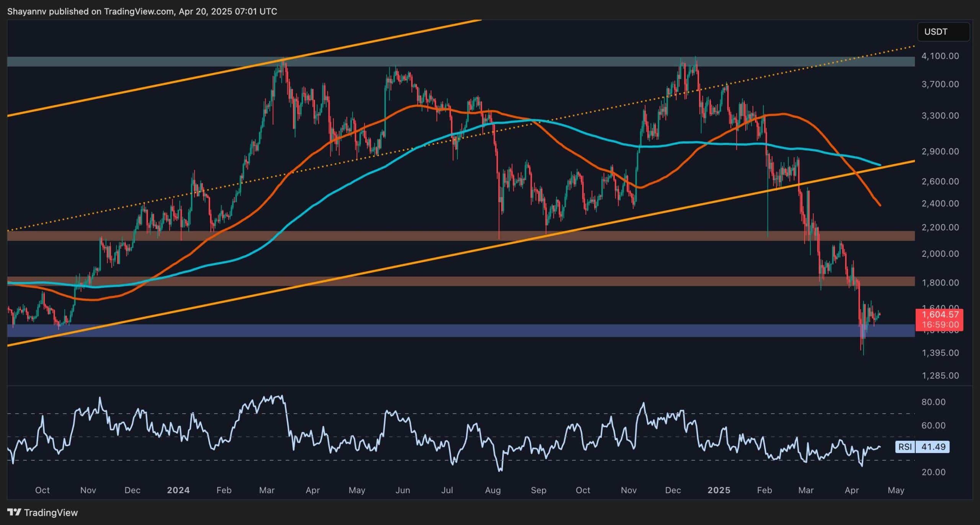Select the 2024 marker on time axis

click(178, 490)
